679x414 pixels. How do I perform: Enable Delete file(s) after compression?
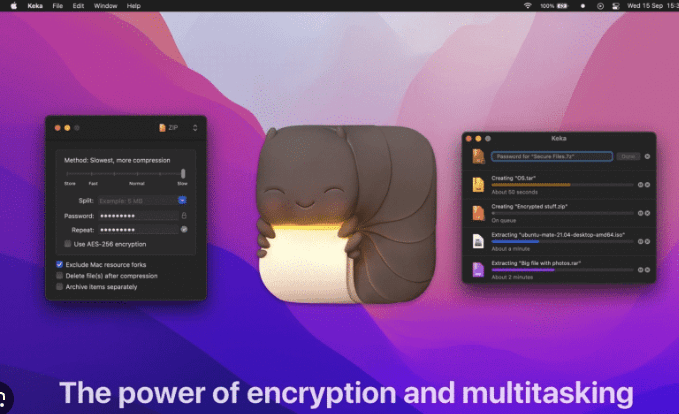pos(60,275)
